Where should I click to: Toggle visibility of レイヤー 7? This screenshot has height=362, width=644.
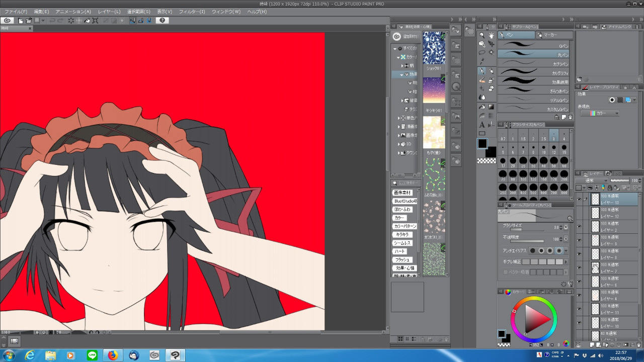[579, 268]
